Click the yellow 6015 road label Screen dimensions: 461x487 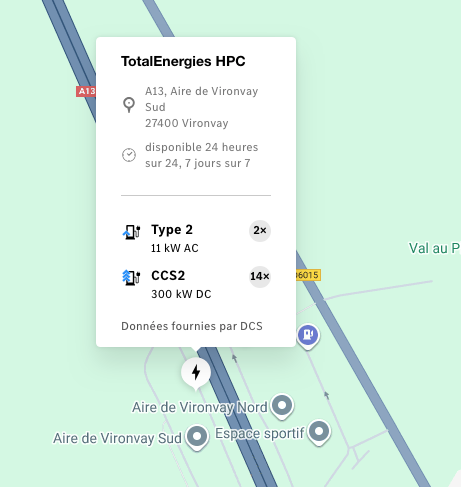tap(308, 275)
